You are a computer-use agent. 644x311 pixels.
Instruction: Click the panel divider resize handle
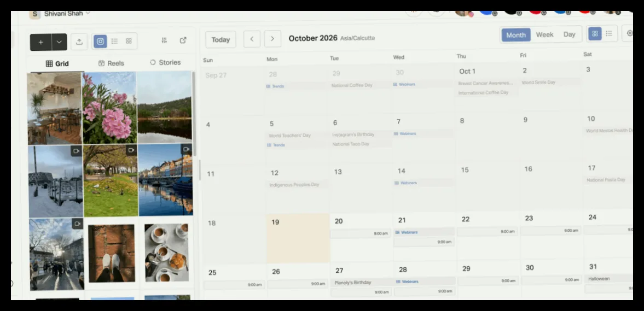(200, 171)
